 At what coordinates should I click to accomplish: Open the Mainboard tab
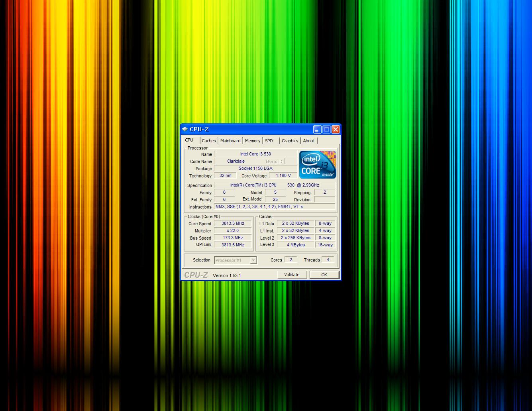pos(230,141)
